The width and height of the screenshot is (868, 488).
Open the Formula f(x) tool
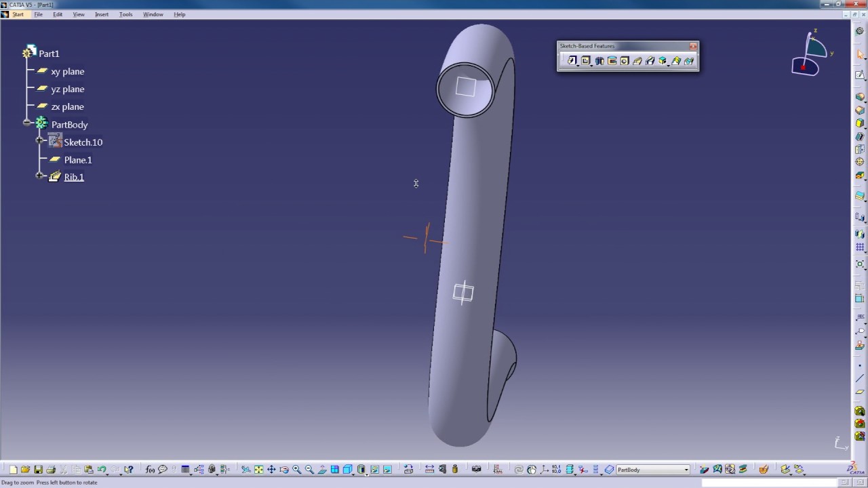150,470
